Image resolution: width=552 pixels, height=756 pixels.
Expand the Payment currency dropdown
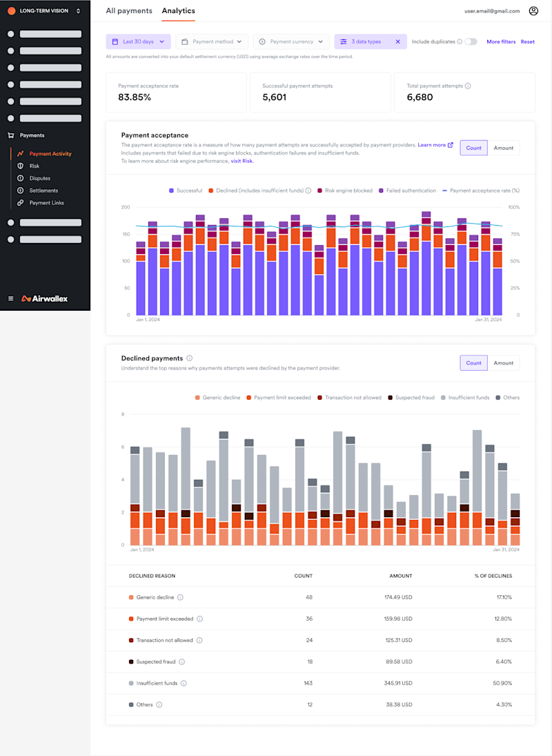[291, 42]
